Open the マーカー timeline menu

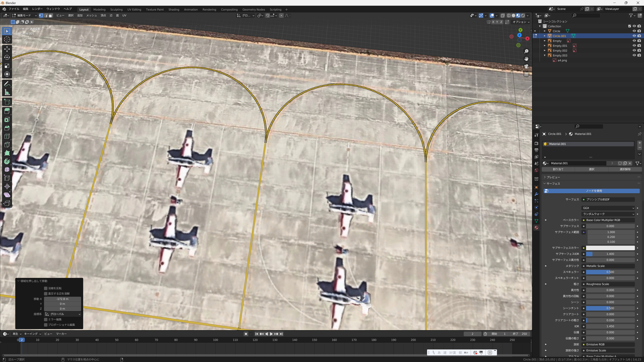[61, 334]
